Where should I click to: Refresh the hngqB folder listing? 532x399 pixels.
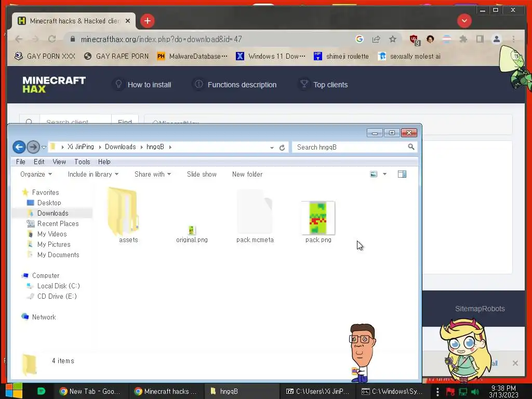tap(282, 148)
